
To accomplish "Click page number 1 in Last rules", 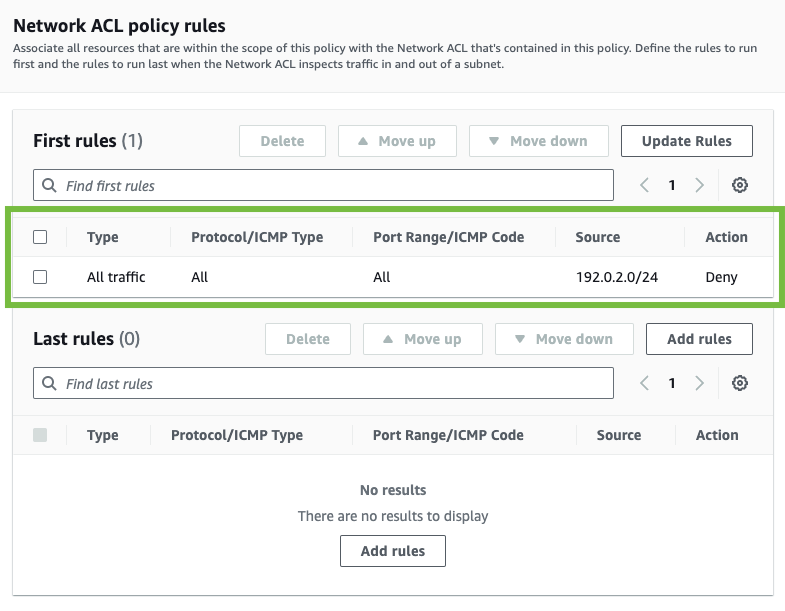I will (672, 383).
